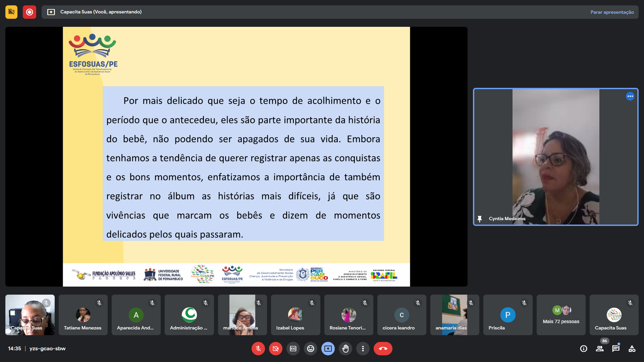The image size is (644, 362).
Task: Open options on Cyntia Medeiros tile
Action: coord(630,96)
